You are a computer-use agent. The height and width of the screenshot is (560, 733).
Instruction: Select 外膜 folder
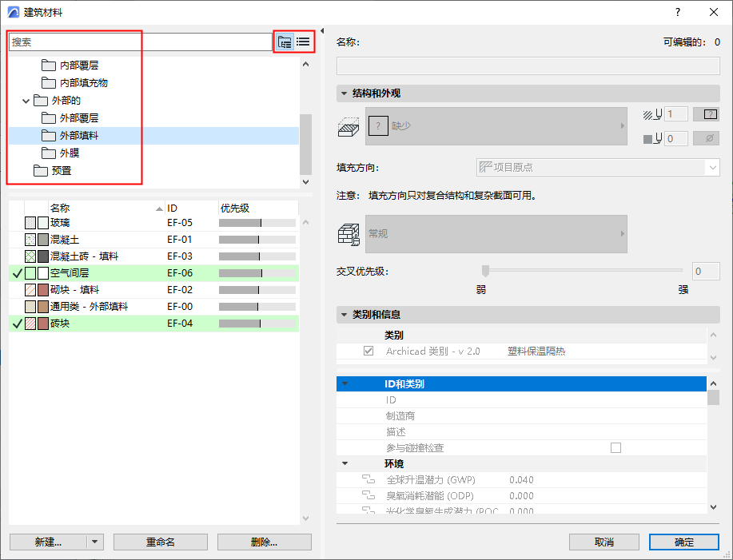60,153
